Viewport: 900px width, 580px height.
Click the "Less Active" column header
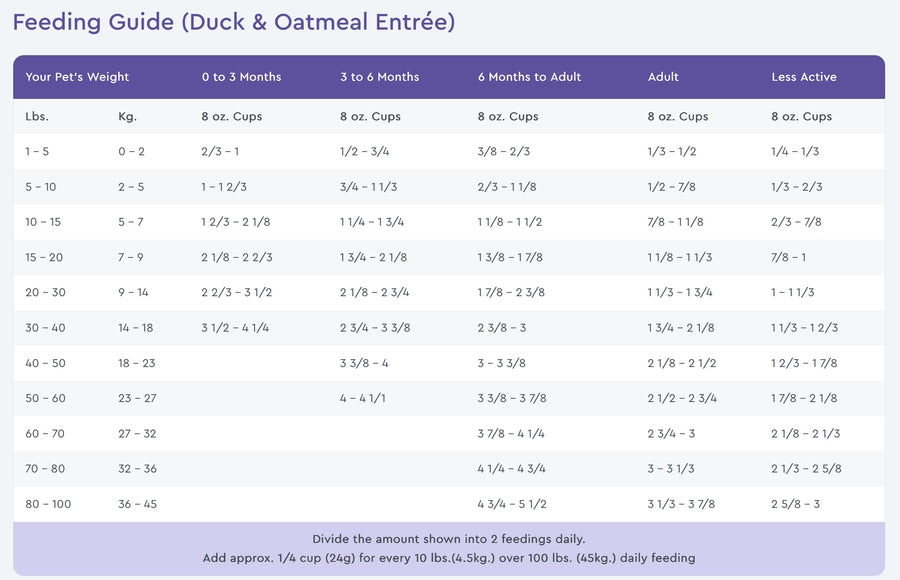click(803, 77)
